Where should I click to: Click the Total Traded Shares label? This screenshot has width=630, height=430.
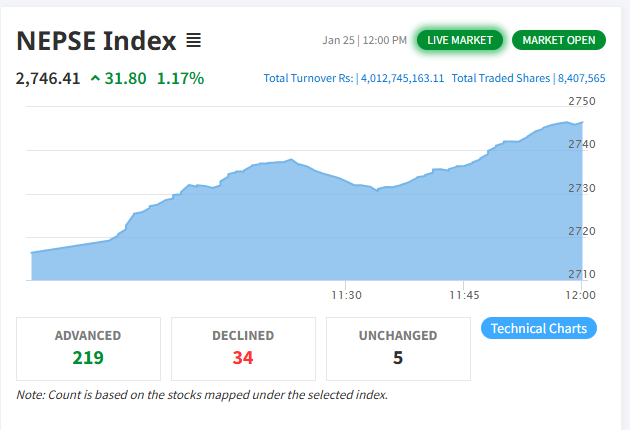pyautogui.click(x=500, y=78)
